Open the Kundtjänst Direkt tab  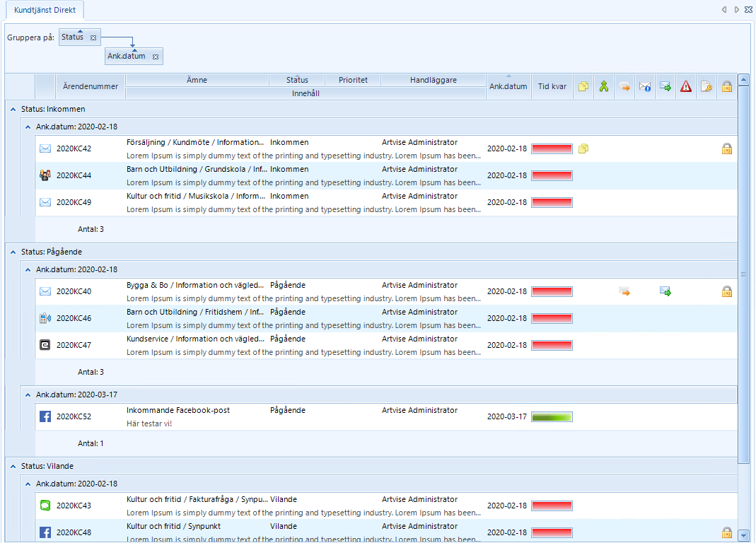pos(45,10)
